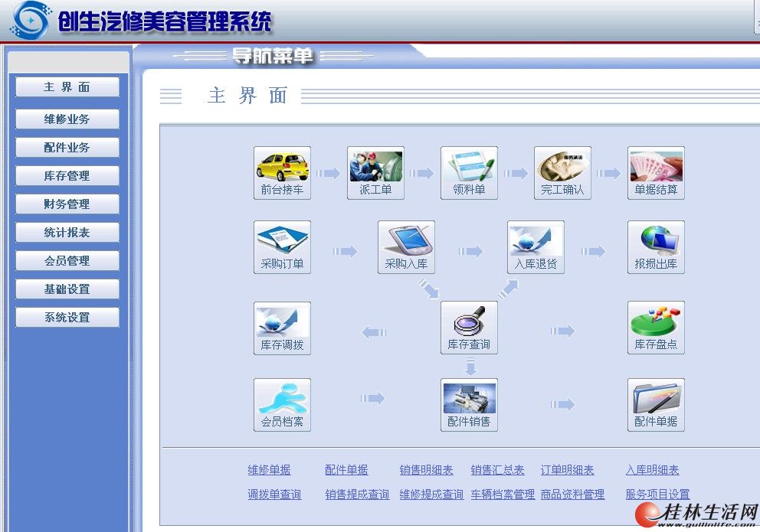The width and height of the screenshot is (760, 532).
Task: Open the 单据结算 cash icon
Action: (656, 173)
